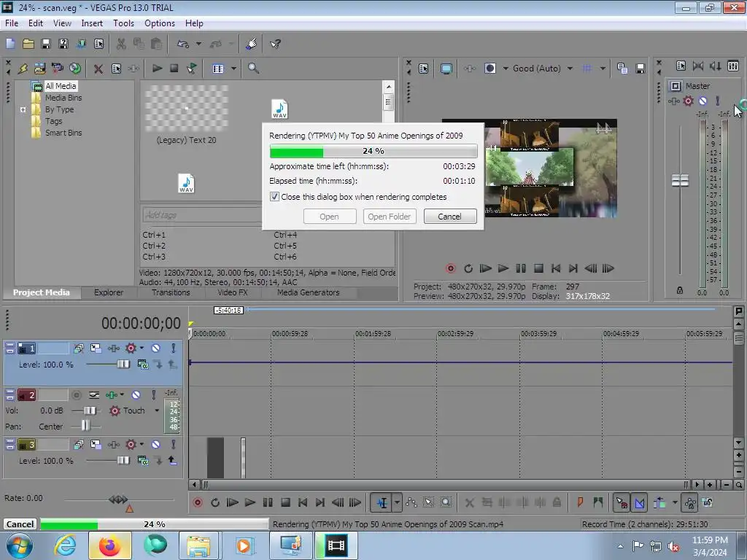Click the Cut scissors icon in main toolbar
This screenshot has height=560, width=747.
[x=121, y=44]
